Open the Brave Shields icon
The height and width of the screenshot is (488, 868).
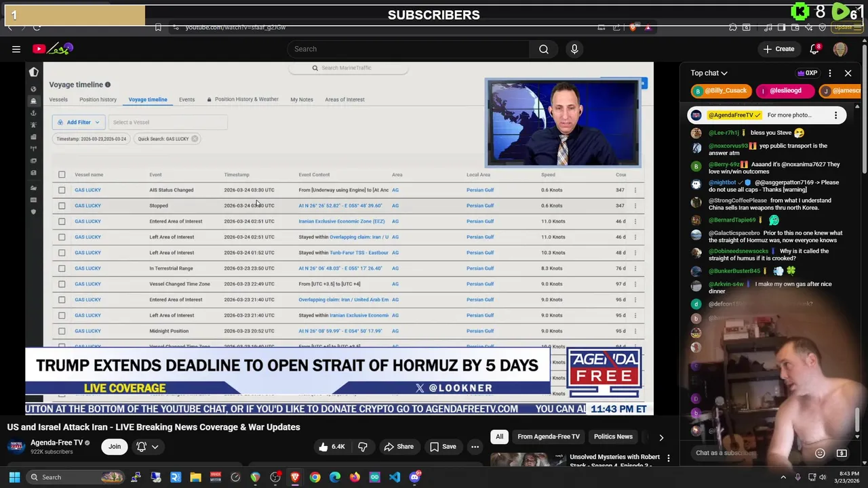(633, 27)
